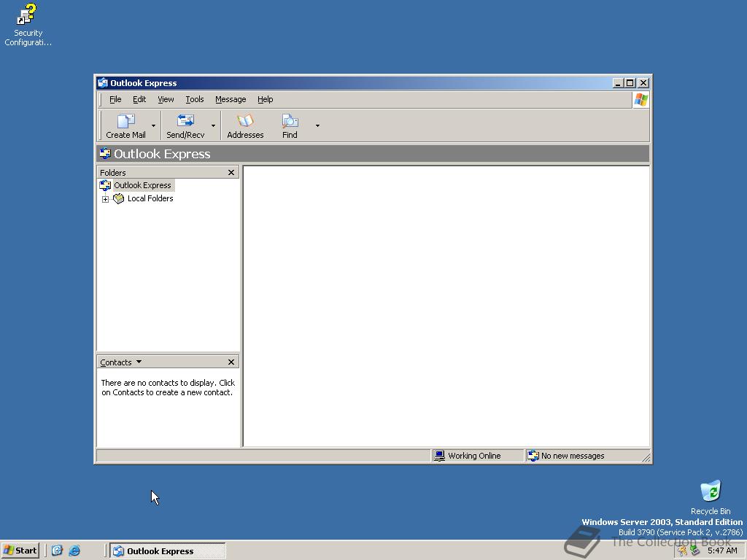Click the Find toolbar icon
747x560 pixels.
[290, 121]
